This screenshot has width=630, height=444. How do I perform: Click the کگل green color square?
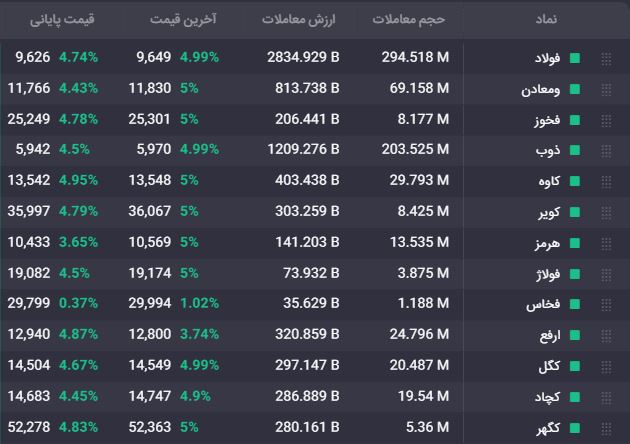coord(575,366)
